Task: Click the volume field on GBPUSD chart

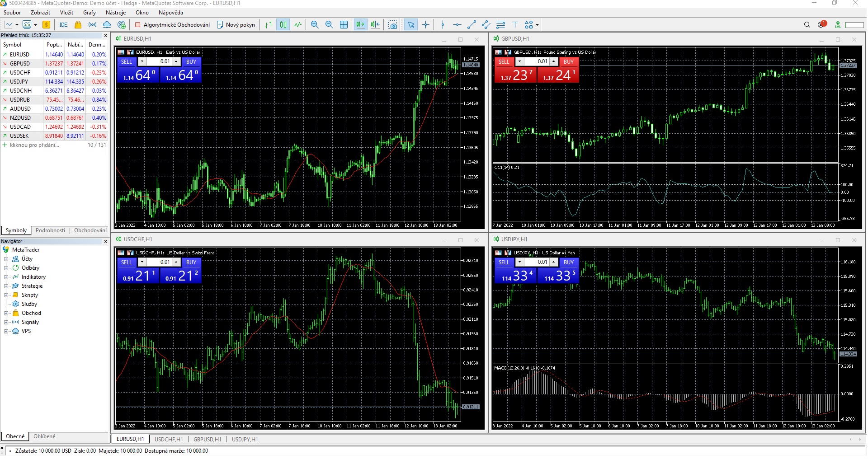Action: 536,61
